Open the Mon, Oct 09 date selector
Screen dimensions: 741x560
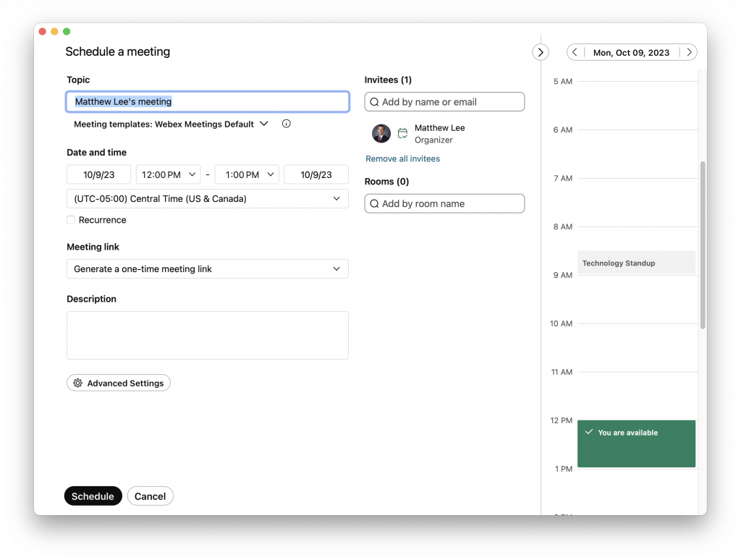point(632,52)
